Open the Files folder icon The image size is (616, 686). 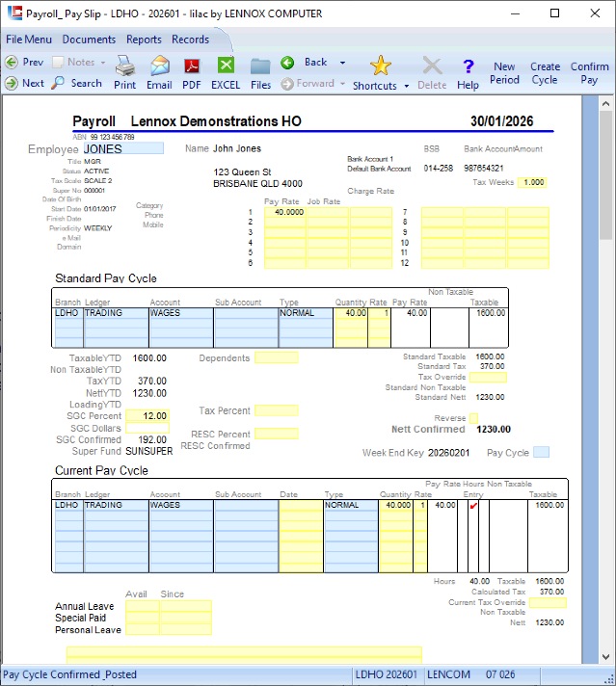(260, 66)
